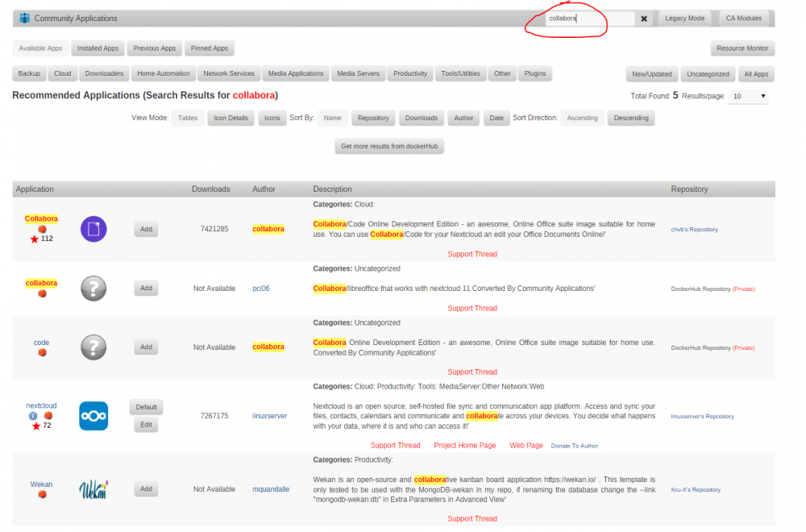Image resolution: width=806 pixels, height=532 pixels.
Task: Click Default button for nextcloud
Action: click(147, 407)
